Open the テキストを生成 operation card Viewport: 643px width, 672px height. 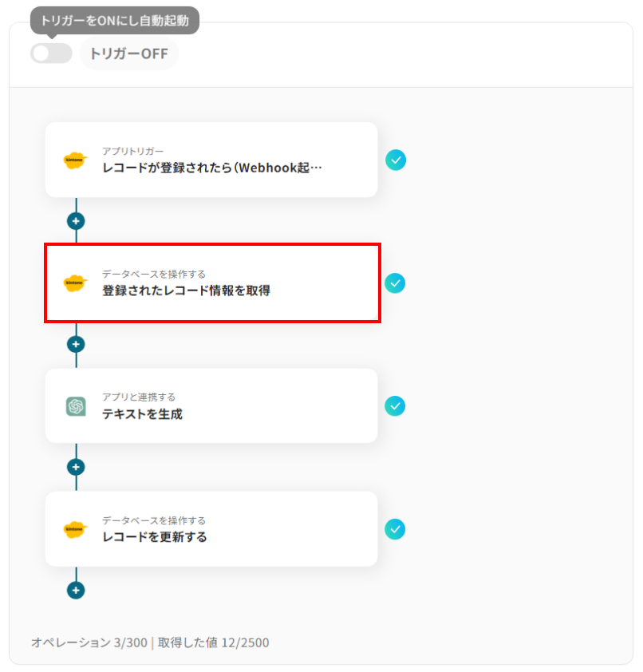pos(211,406)
